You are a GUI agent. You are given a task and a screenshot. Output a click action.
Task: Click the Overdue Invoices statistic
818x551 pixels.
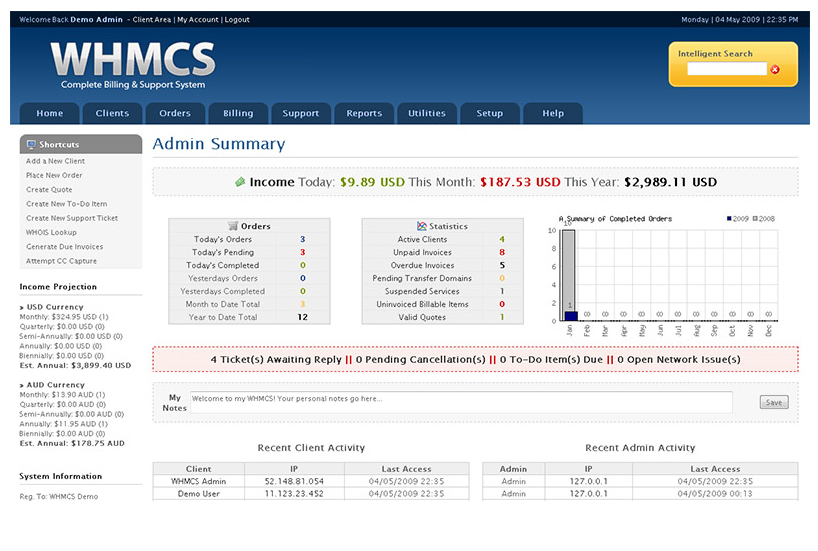[443, 266]
